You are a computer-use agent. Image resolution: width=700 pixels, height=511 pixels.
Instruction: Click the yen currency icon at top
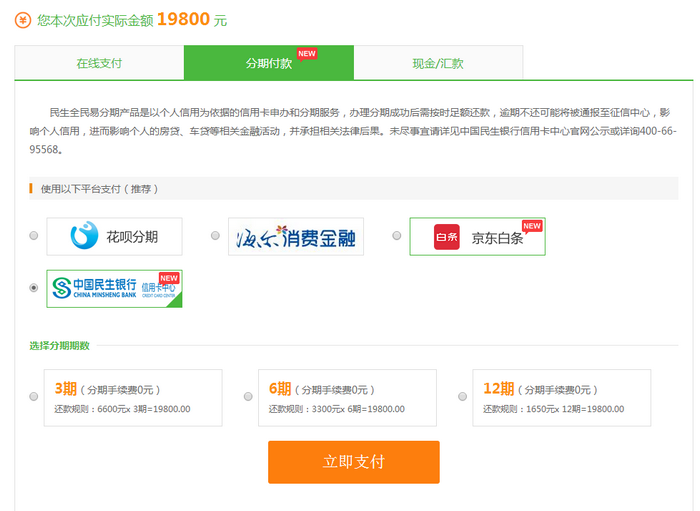point(23,18)
